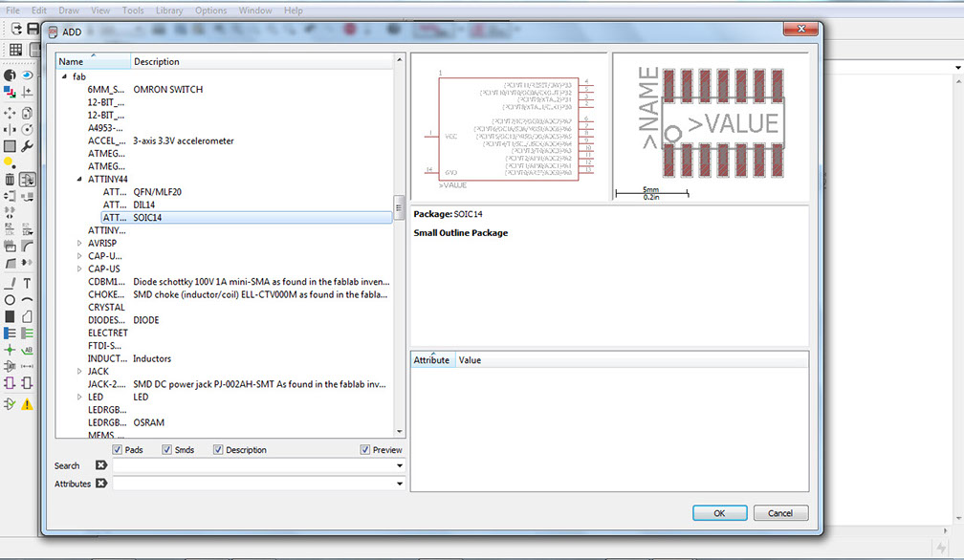The image size is (964, 560).
Task: Confirm with the OK button
Action: pyautogui.click(x=720, y=513)
